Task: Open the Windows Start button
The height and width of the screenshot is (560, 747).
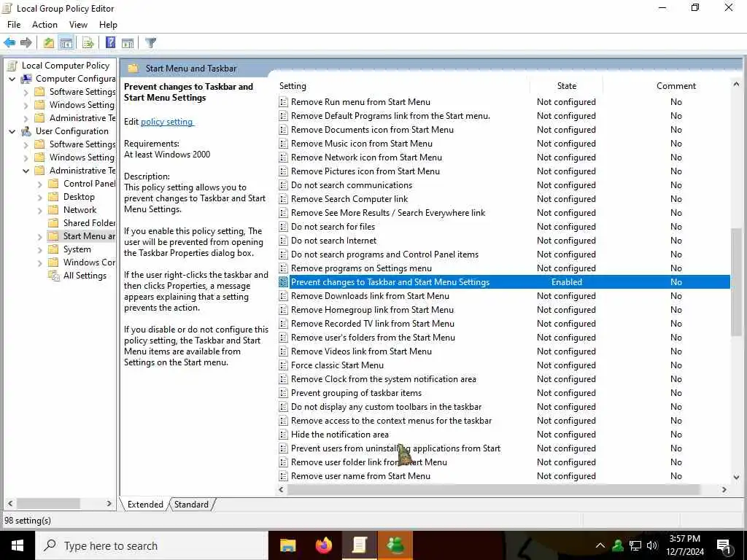Action: coord(18,545)
